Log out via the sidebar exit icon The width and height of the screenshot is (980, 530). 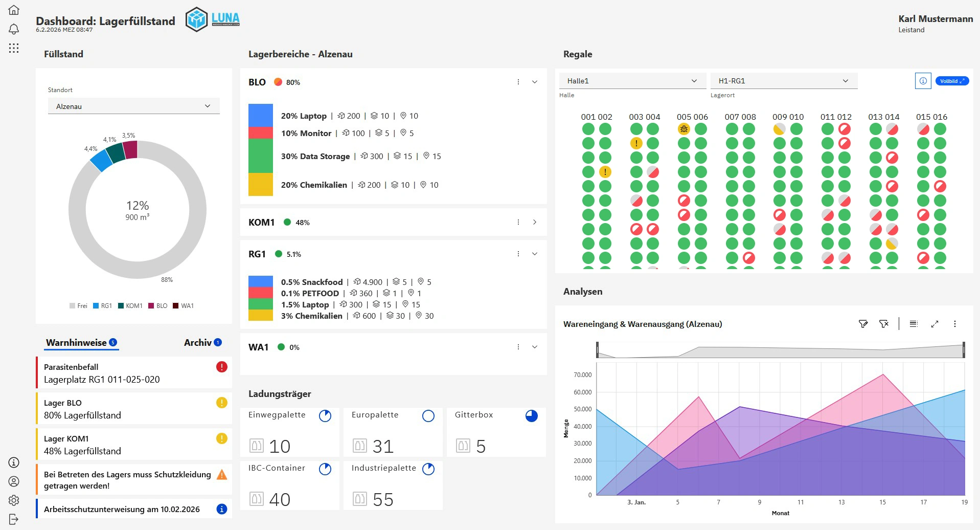(x=14, y=518)
